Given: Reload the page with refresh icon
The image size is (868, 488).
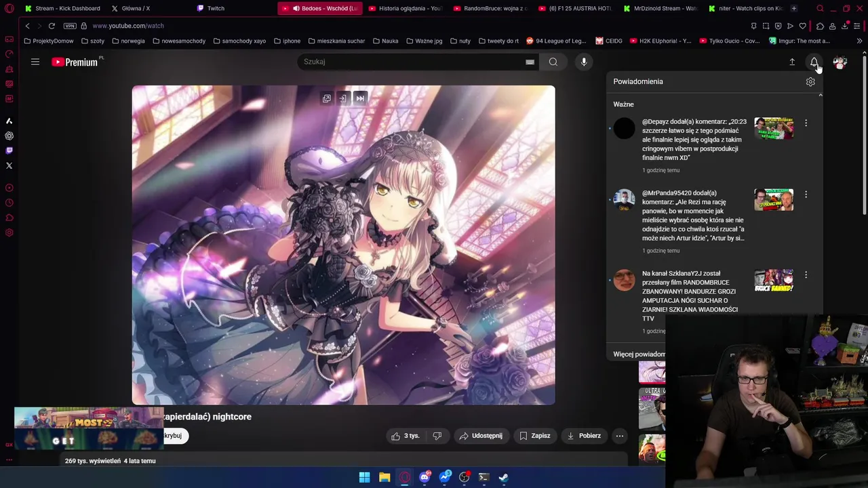Looking at the screenshot, I should pos(52,26).
